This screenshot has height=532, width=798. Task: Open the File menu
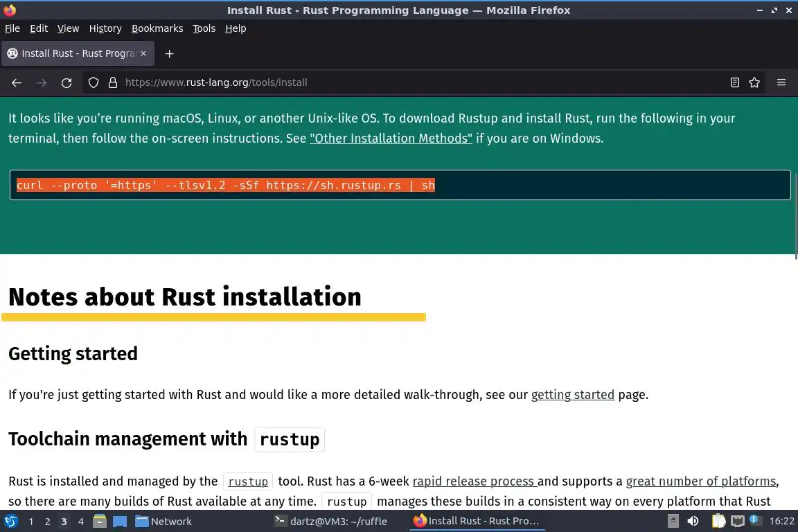pos(12,28)
